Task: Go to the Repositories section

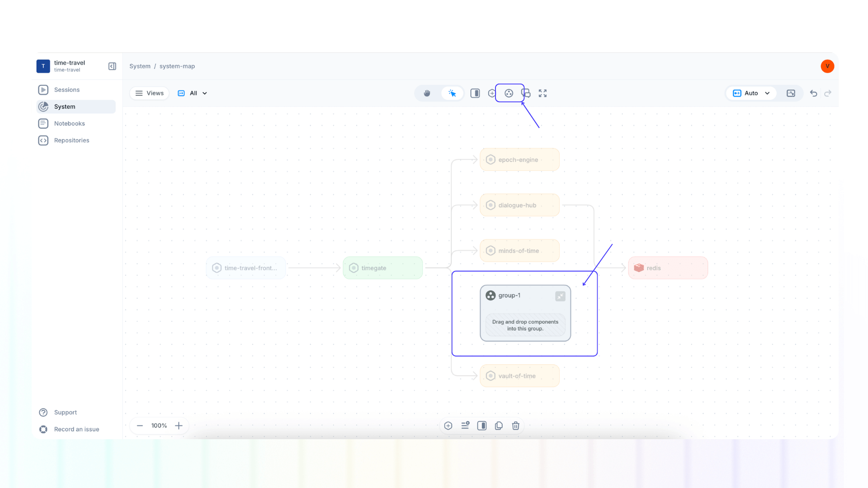Action: (x=71, y=140)
